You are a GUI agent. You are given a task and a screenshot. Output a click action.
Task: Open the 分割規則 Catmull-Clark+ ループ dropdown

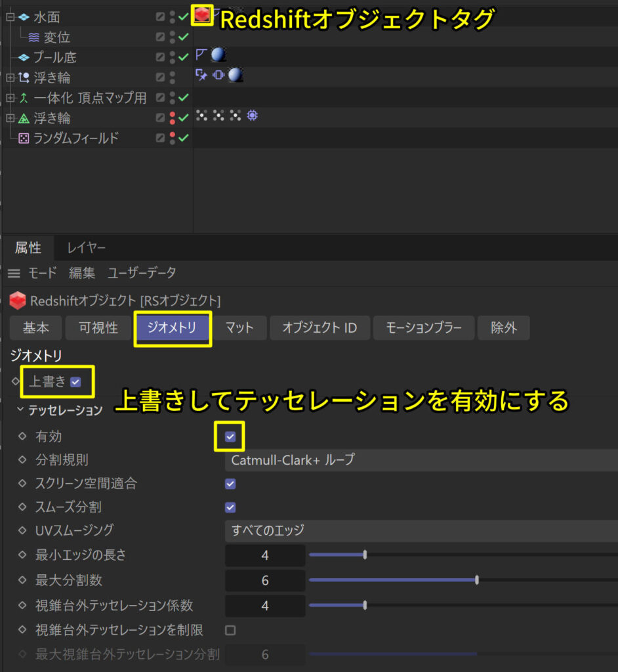[421, 460]
